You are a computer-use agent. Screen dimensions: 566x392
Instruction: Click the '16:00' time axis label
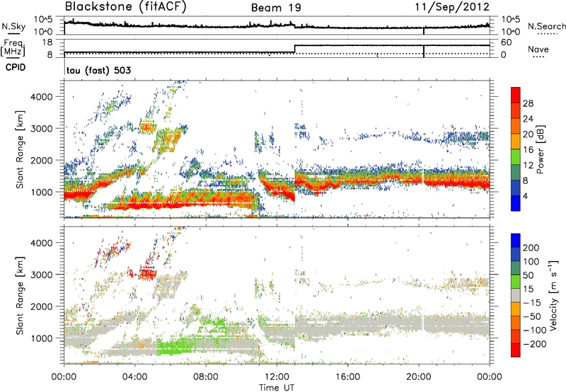pyautogui.click(x=347, y=377)
